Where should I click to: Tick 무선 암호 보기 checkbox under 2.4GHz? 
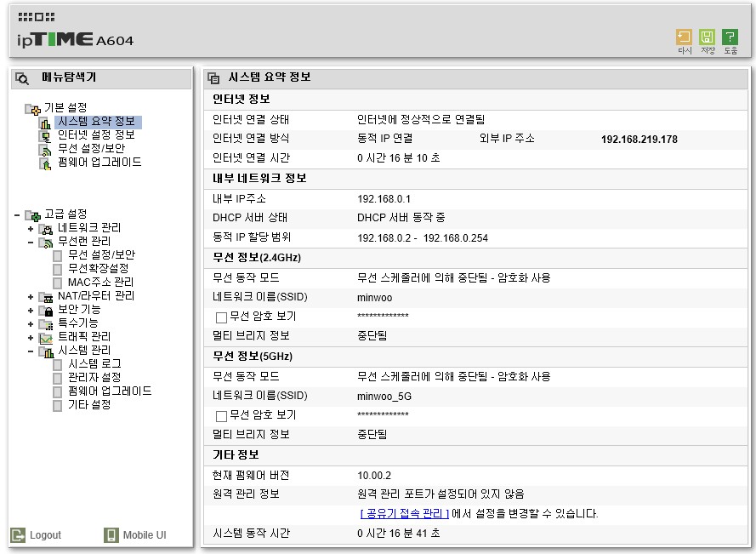(x=221, y=317)
